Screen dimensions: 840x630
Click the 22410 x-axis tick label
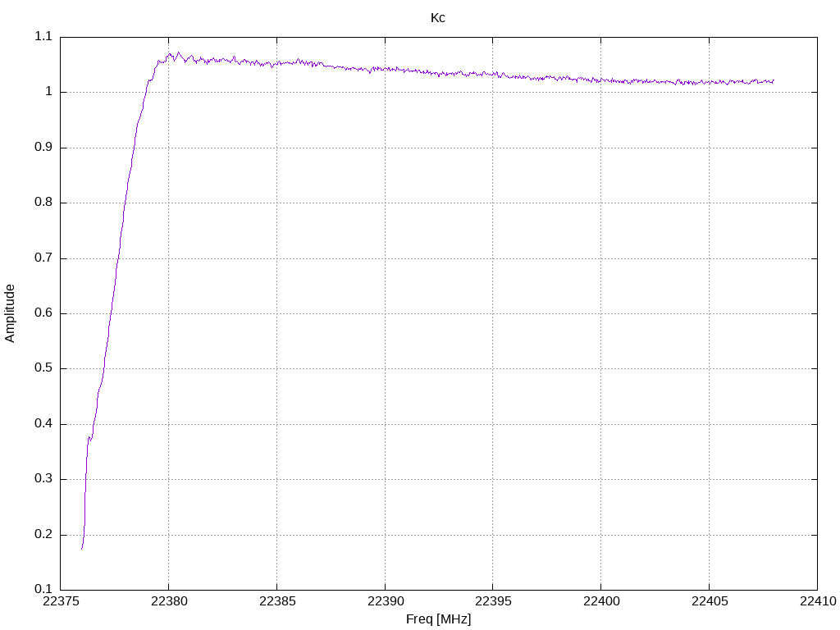[818, 601]
